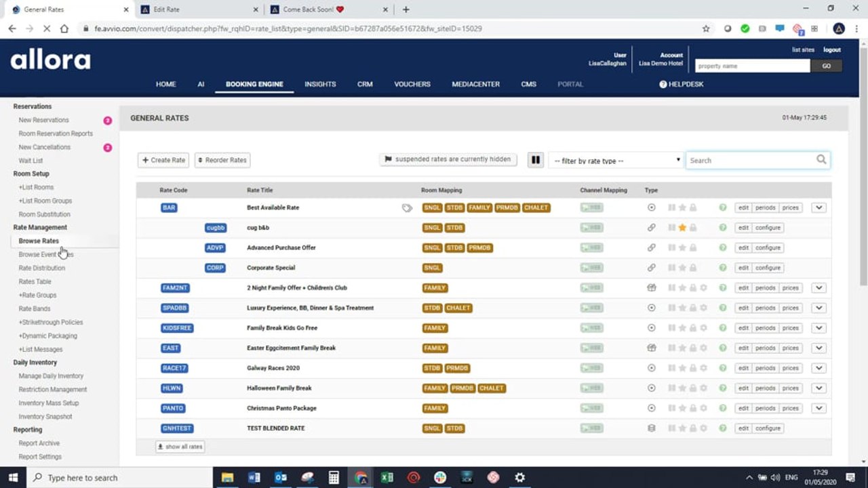This screenshot has width=868, height=488.
Task: Toggle the star on Advanced Purchase Offer
Action: coord(682,248)
